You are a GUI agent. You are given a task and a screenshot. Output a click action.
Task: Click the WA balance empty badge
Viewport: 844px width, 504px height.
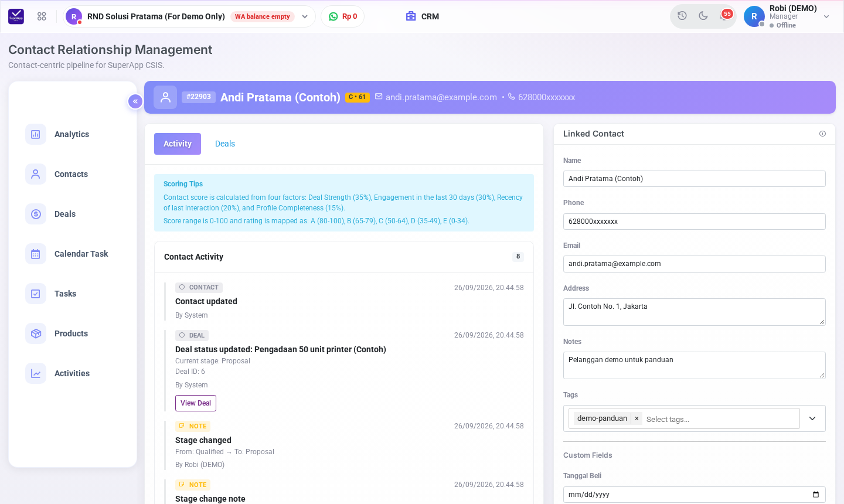pos(263,16)
